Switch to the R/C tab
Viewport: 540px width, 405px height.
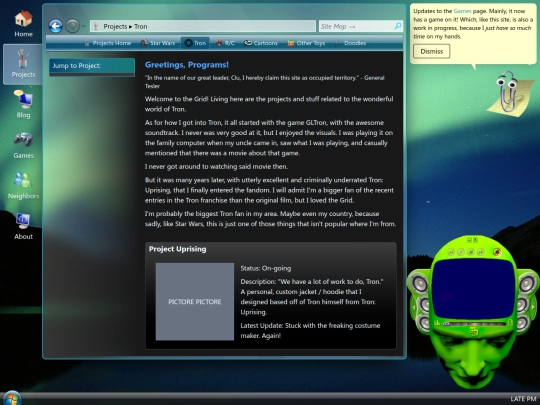[225, 43]
